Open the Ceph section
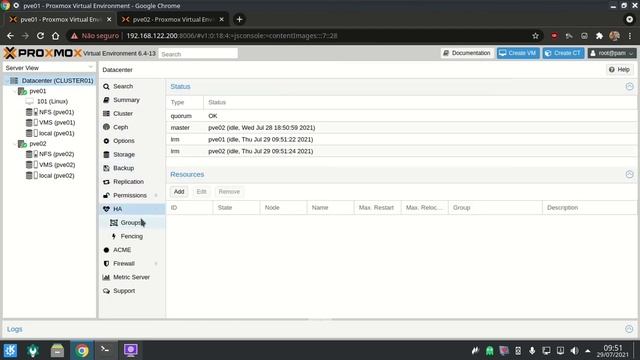This screenshot has height=360, width=640. (120, 127)
